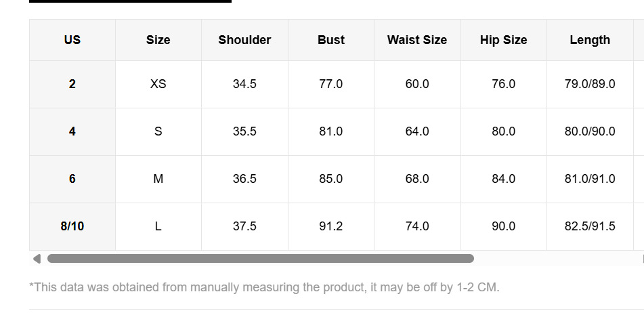Click the US size 4 row label
Image resolution: width=644 pixels, height=313 pixels.
(x=72, y=131)
